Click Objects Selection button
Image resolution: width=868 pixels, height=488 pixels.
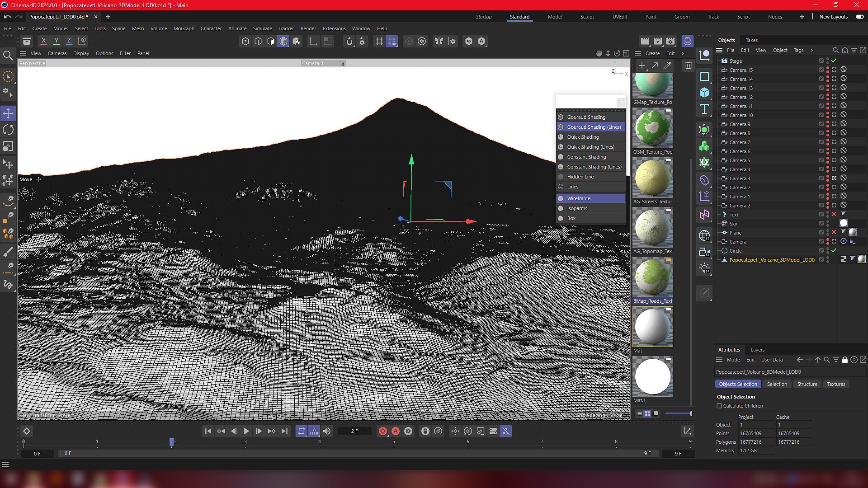coord(738,384)
